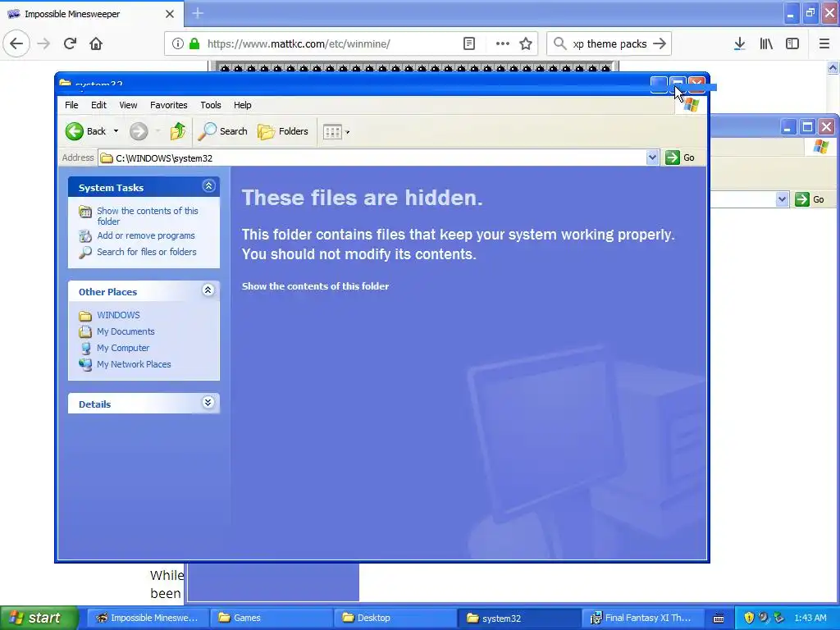The height and width of the screenshot is (630, 840).
Task: Click the security shield tray icon
Action: (749, 618)
